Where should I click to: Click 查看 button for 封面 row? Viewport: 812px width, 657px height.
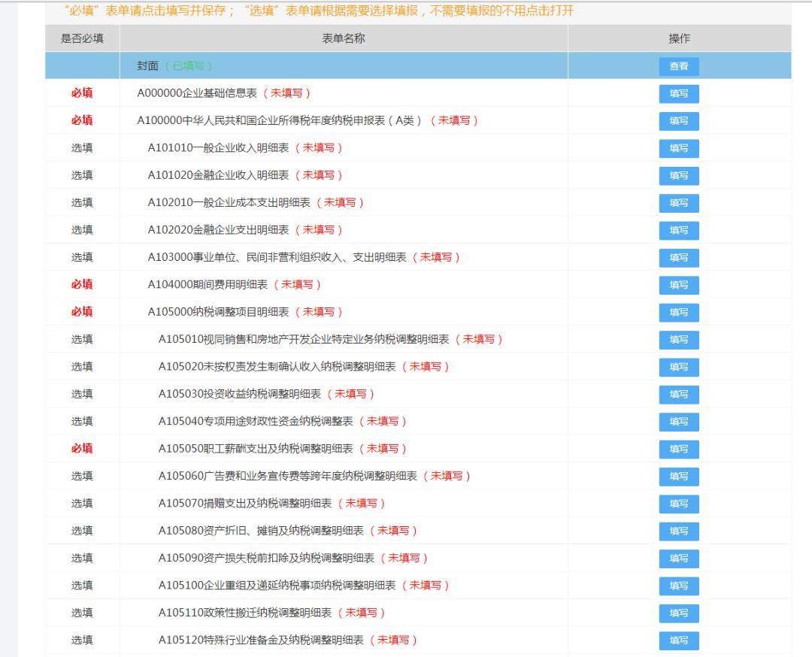pos(679,66)
